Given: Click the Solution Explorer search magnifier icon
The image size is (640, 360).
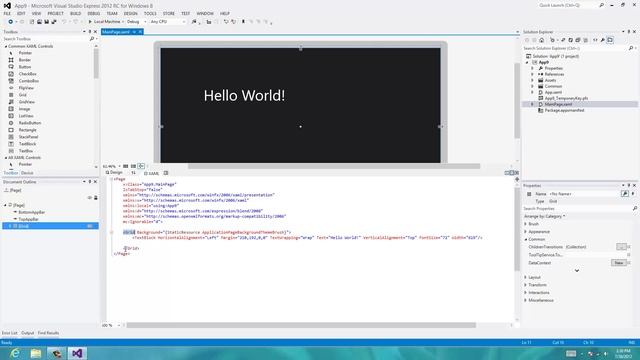Looking at the screenshot, I should (x=631, y=48).
